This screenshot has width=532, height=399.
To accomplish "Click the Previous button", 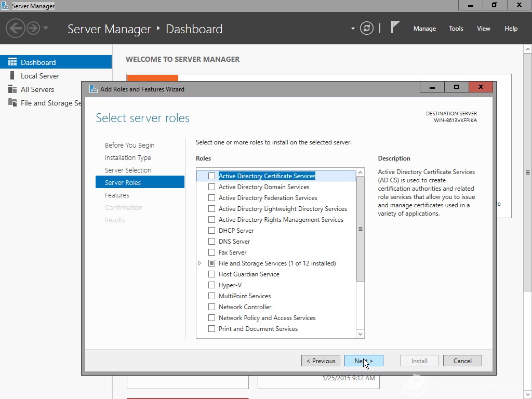I will (321, 361).
